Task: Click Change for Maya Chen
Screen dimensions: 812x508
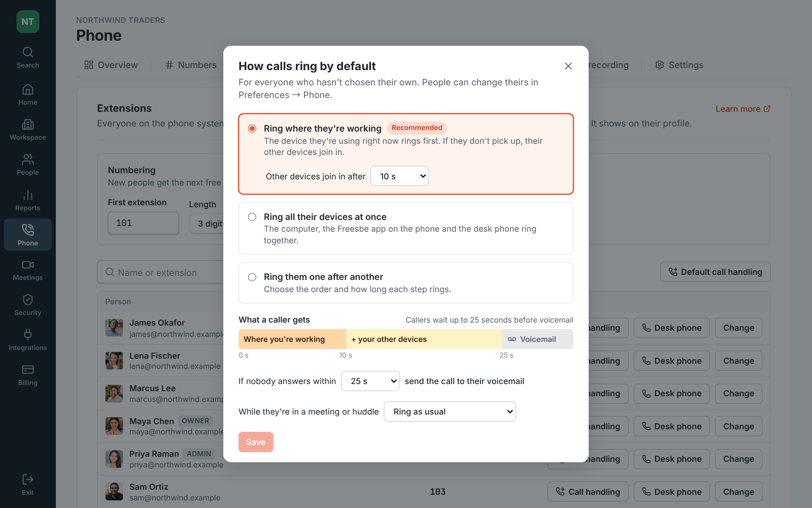Action: click(739, 426)
